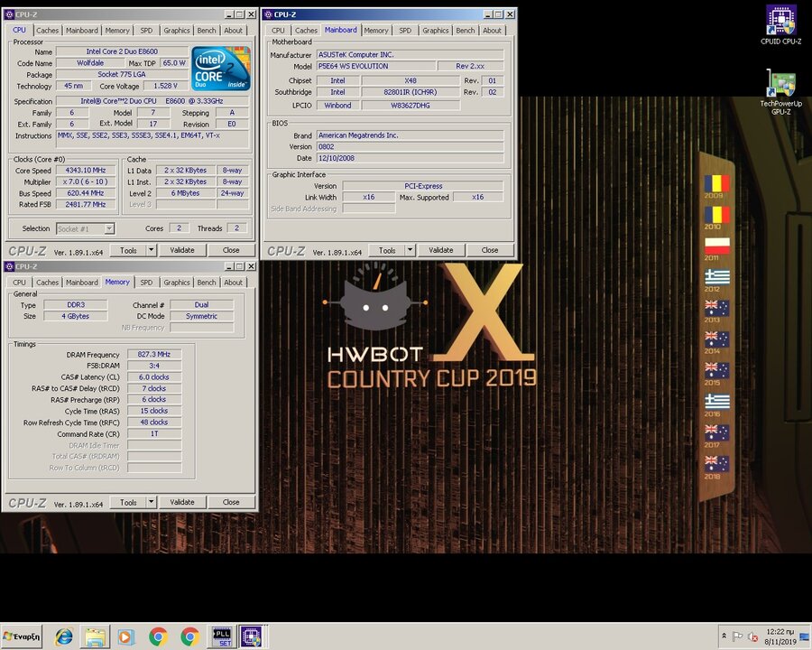Click HWBOT cat mascot logo on wallpaper
The image size is (812, 650).
click(375, 298)
